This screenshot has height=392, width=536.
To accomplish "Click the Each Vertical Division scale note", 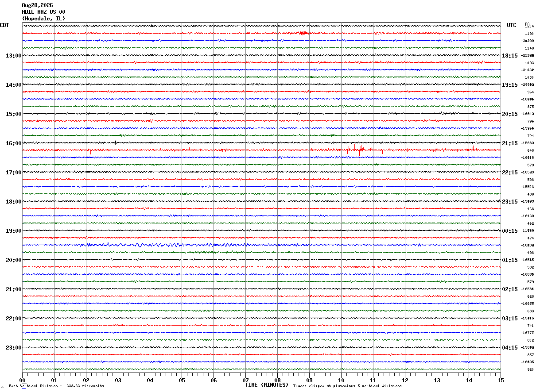I will (x=56, y=386).
